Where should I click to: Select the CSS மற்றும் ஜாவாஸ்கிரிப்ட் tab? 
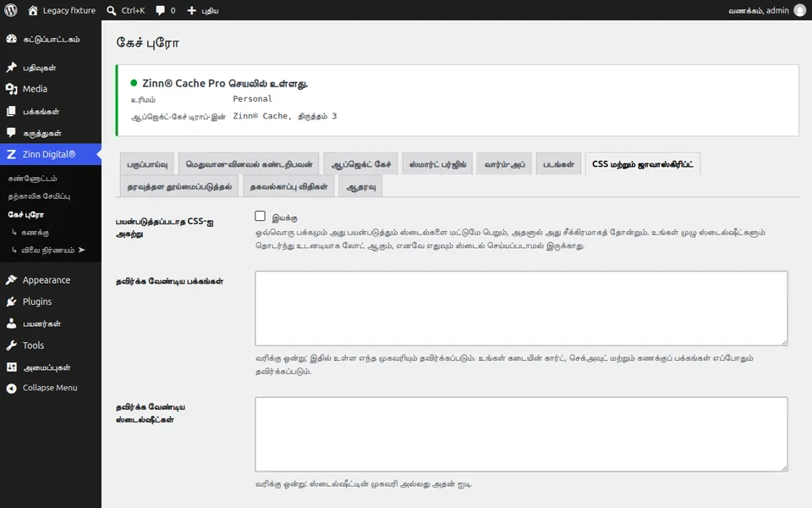tap(643, 164)
